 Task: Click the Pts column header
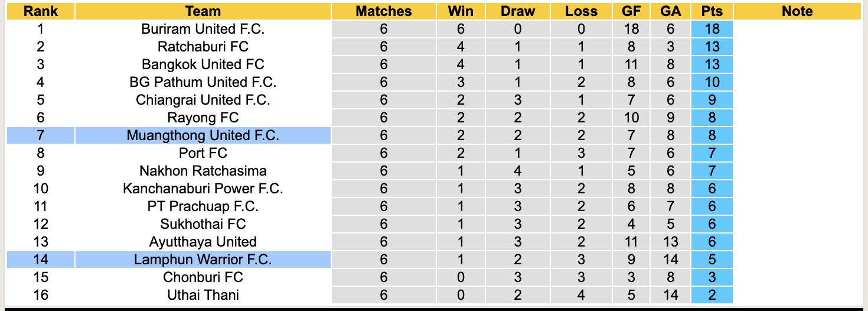click(x=712, y=11)
